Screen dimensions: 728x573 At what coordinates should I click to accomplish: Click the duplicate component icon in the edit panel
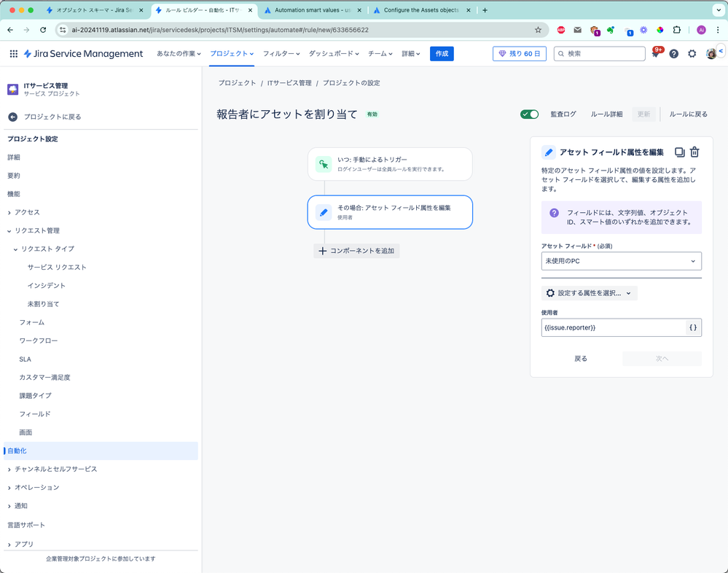click(679, 152)
